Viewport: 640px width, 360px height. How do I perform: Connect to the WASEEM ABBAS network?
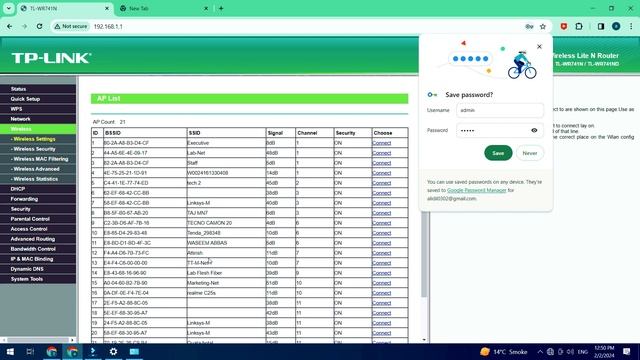382,243
